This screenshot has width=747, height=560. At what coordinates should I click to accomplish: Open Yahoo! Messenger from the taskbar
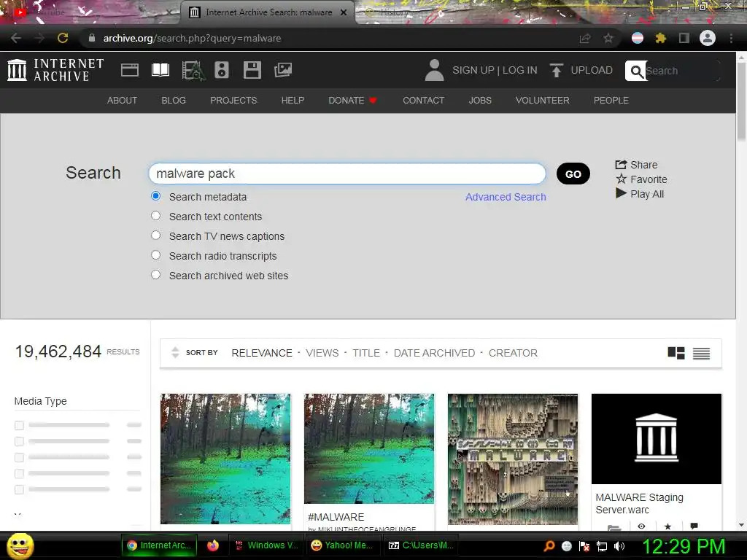click(x=341, y=545)
